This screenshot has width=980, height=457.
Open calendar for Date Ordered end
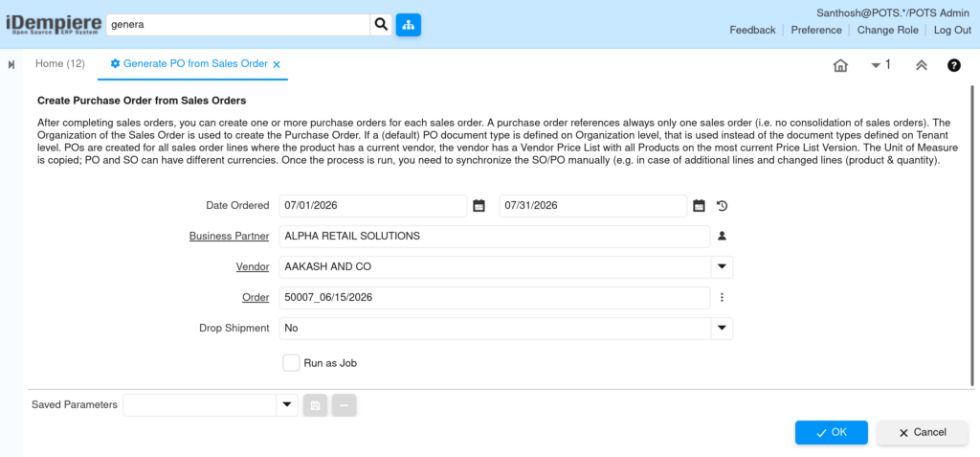click(x=699, y=205)
